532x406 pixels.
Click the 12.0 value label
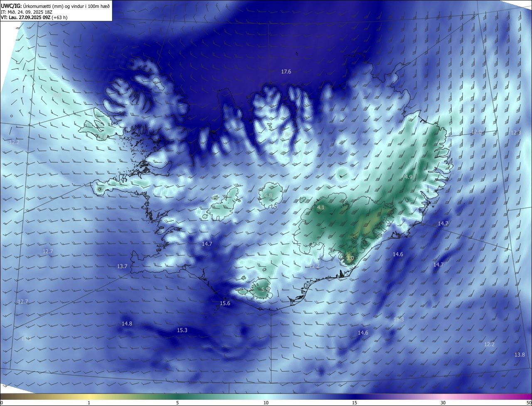pos(476,132)
